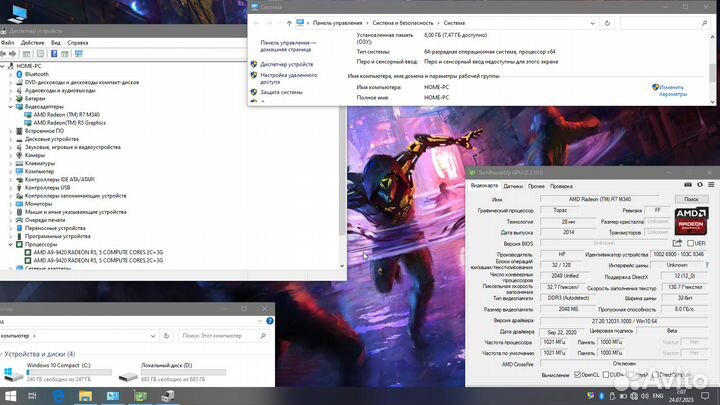Click the bus interface question mark in GPU-Z
The height and width of the screenshot is (405, 720).
tap(706, 265)
